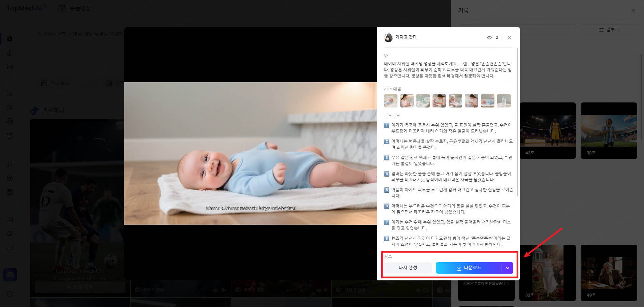Click the 키 프레임 label
Viewport: 644px width, 307px height.
pos(392,89)
